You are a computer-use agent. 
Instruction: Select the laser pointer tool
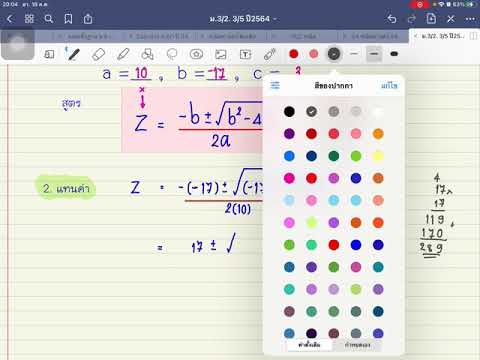tap(270, 54)
